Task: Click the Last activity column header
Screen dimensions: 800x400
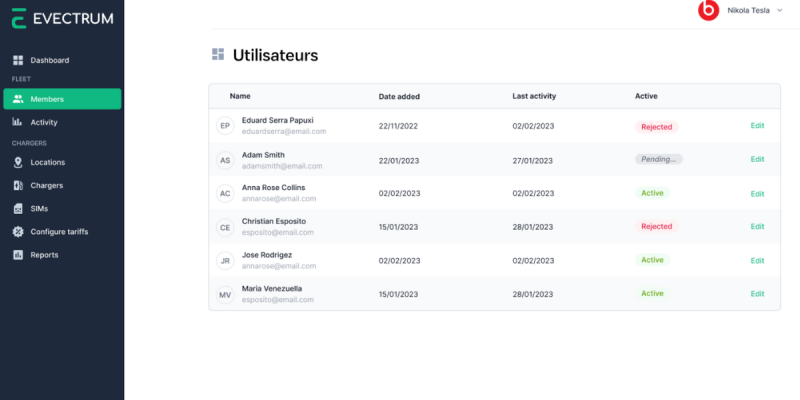Action: (534, 96)
